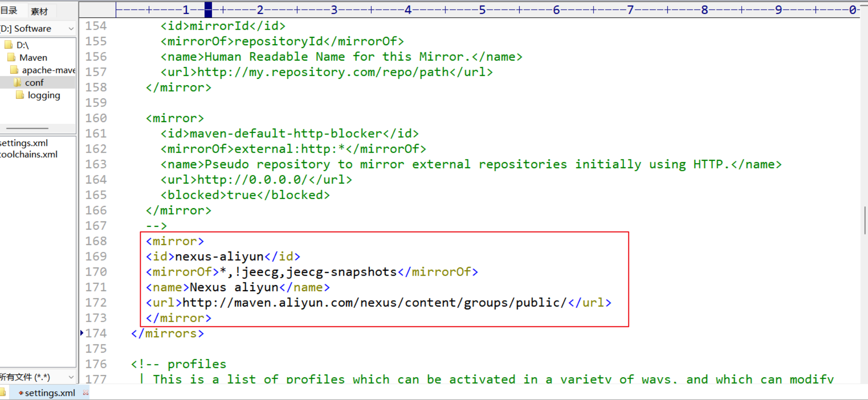This screenshot has height=400, width=868.
Task: Click the conf folder icon
Action: 17,82
